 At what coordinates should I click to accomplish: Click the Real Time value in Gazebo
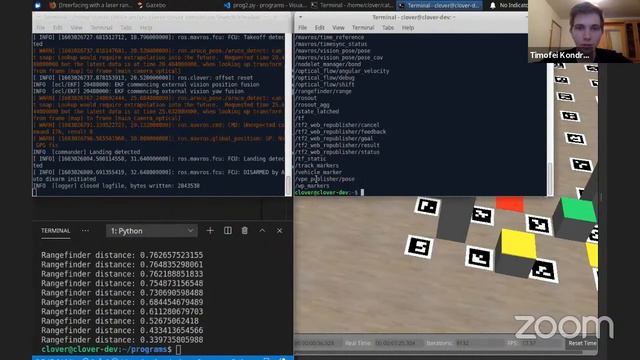395,343
